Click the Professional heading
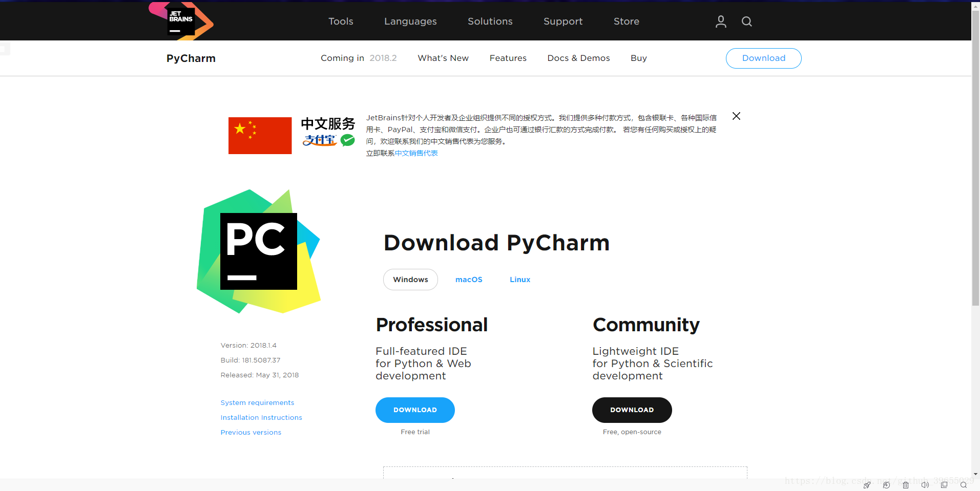This screenshot has width=980, height=491. pos(432,325)
